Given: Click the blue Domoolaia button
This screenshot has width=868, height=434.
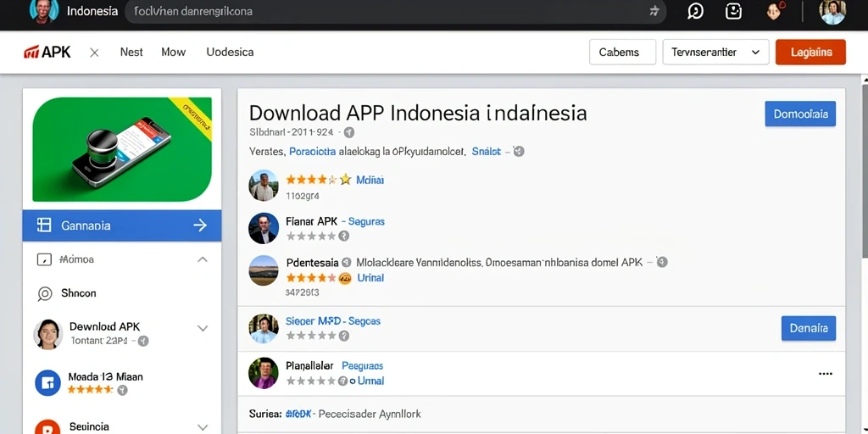Looking at the screenshot, I should [x=800, y=114].
